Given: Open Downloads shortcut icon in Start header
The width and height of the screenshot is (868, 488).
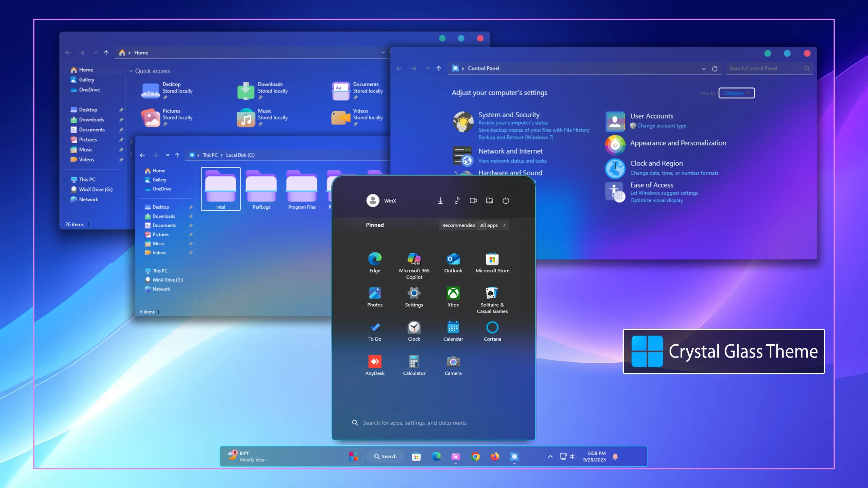Looking at the screenshot, I should click(x=440, y=201).
